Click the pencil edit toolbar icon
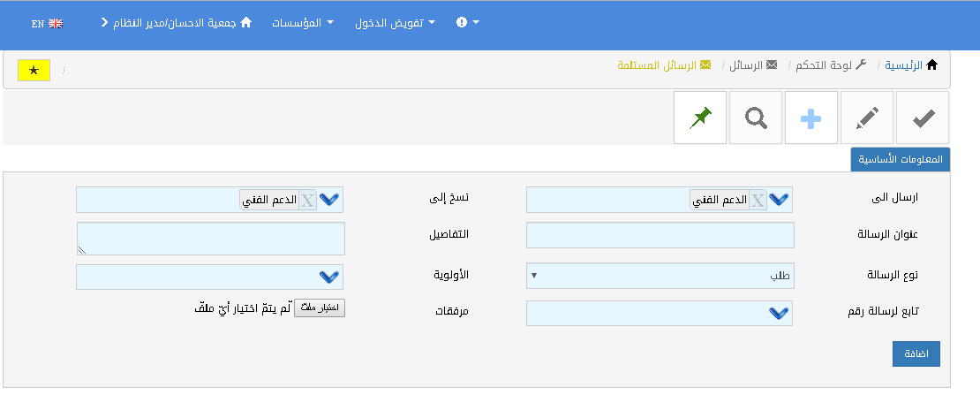980x395 pixels. click(x=867, y=118)
